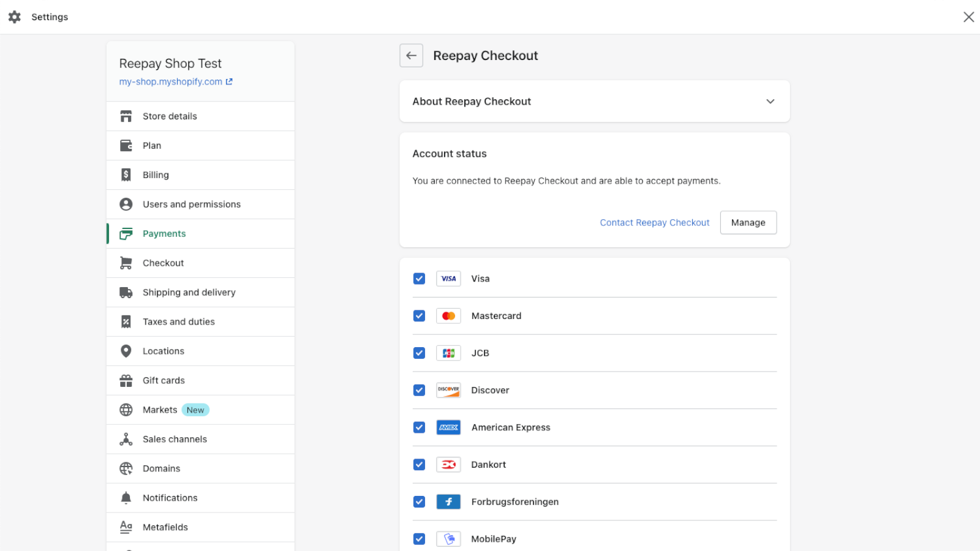Uncheck the JCB checkbox
Viewport: 980px width, 551px height.
(419, 353)
